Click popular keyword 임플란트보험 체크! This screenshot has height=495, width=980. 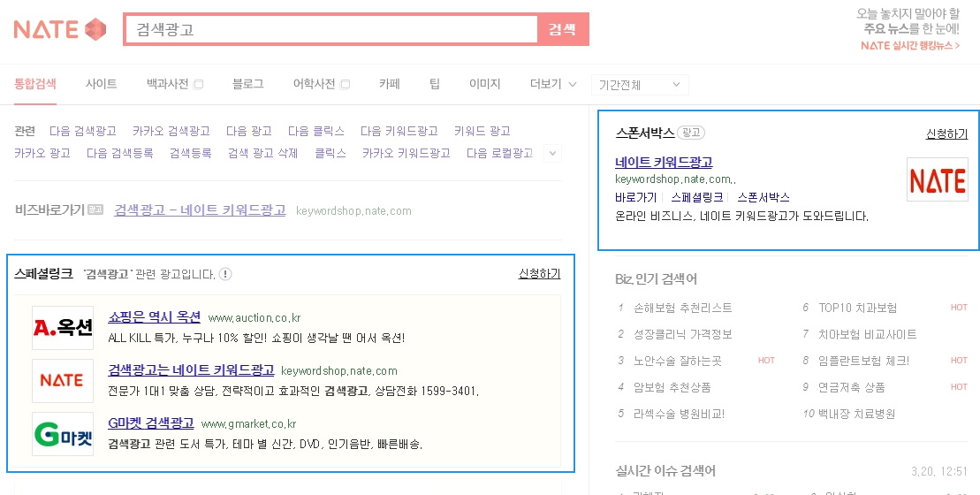863,362
